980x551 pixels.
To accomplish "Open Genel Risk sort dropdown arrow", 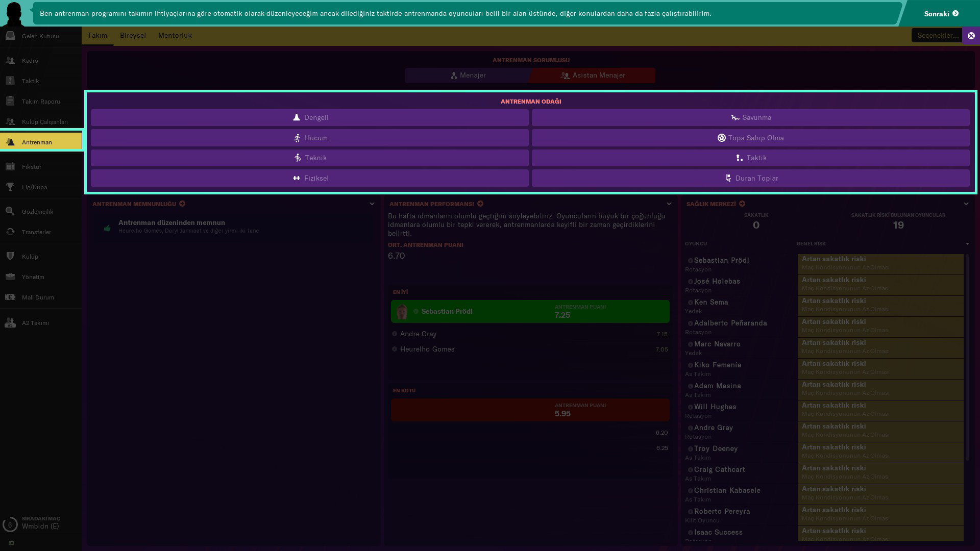I will click(967, 244).
